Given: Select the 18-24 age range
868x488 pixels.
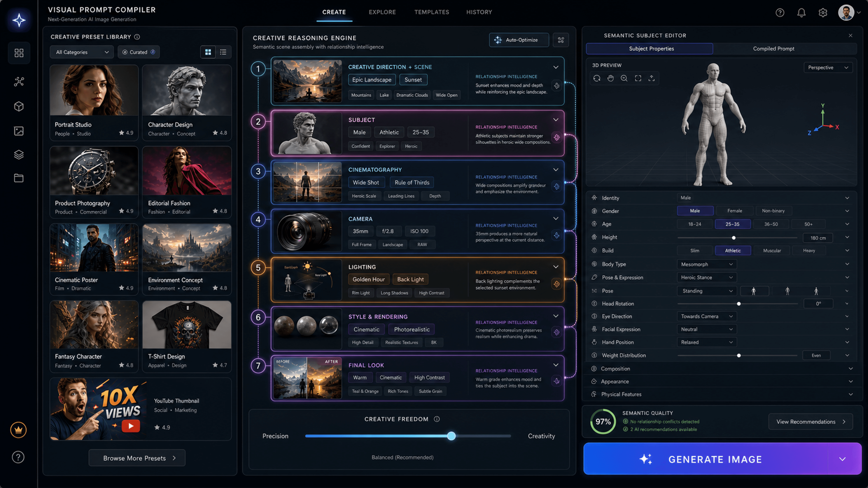Looking at the screenshot, I should pos(694,224).
